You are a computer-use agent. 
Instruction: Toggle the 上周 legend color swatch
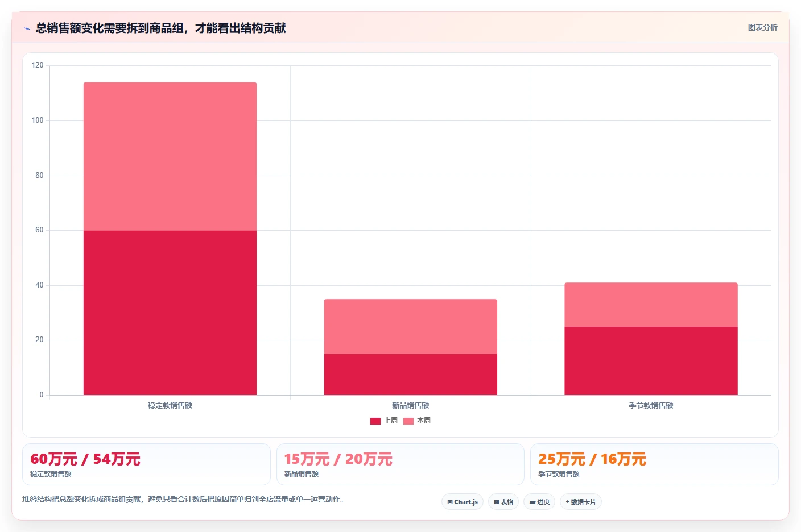(x=375, y=421)
